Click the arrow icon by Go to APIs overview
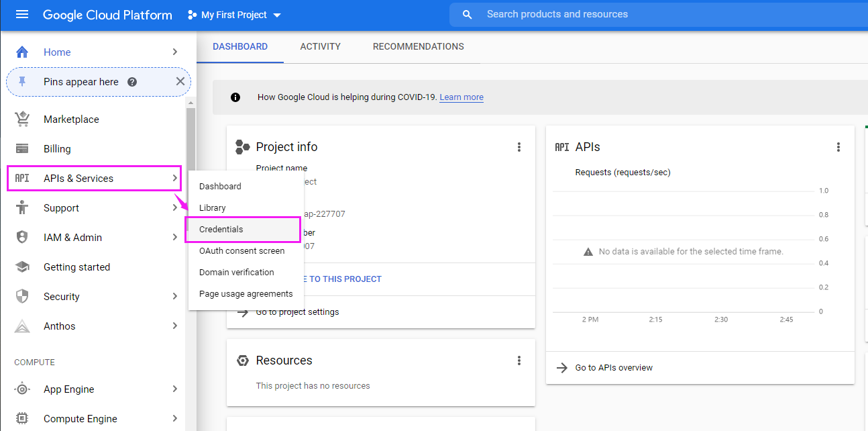 pos(562,368)
